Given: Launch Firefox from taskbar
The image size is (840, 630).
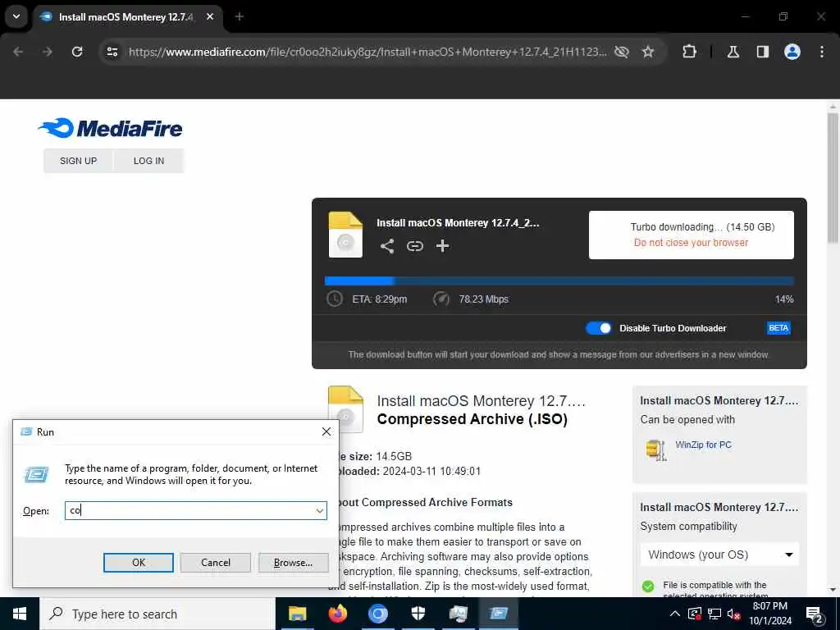Looking at the screenshot, I should tap(337, 614).
